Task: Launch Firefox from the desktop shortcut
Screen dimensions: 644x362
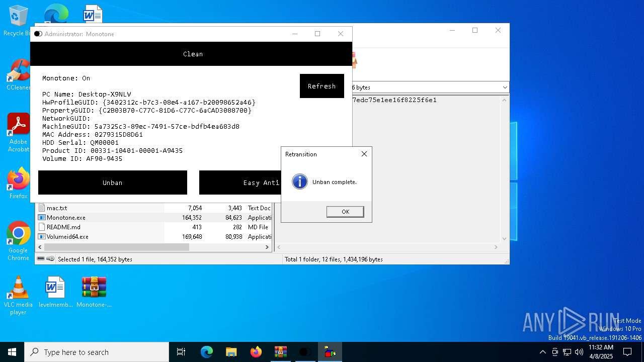Action: coord(18,184)
